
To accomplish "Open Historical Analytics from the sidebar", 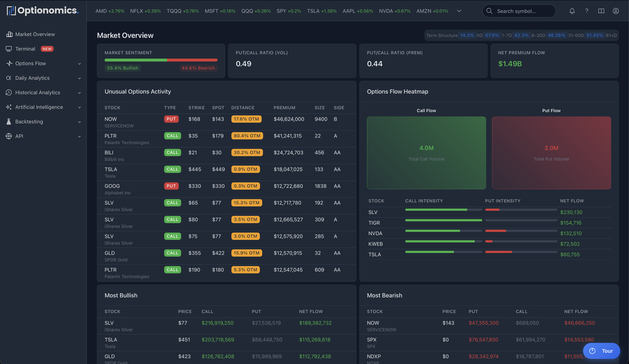I will pyautogui.click(x=9, y=92).
